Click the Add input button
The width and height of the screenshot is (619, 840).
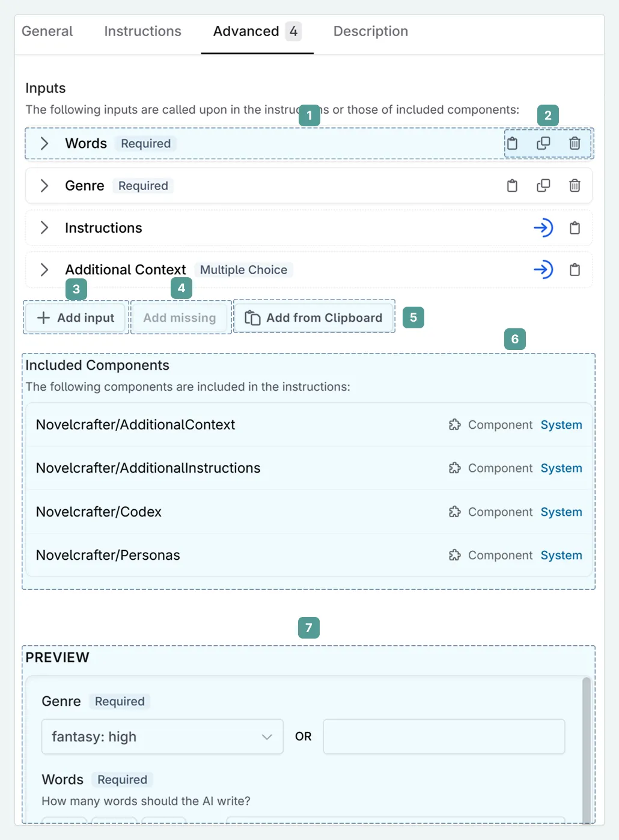[75, 317]
